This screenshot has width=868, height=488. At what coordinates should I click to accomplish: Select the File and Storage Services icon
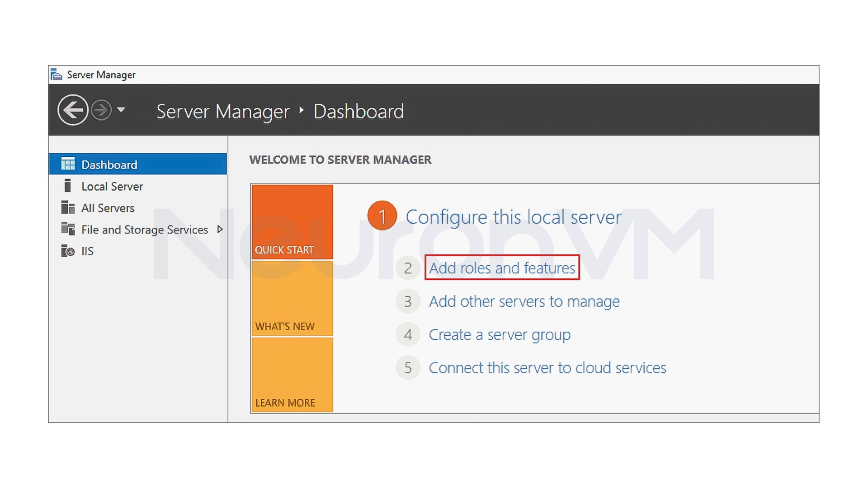(x=68, y=229)
